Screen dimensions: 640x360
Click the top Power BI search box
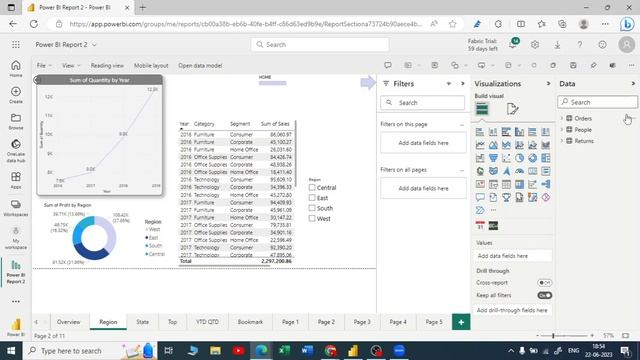(x=320, y=44)
